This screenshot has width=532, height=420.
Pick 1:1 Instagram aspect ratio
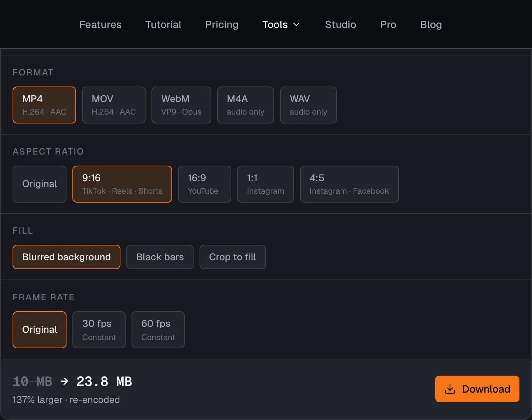(x=266, y=184)
